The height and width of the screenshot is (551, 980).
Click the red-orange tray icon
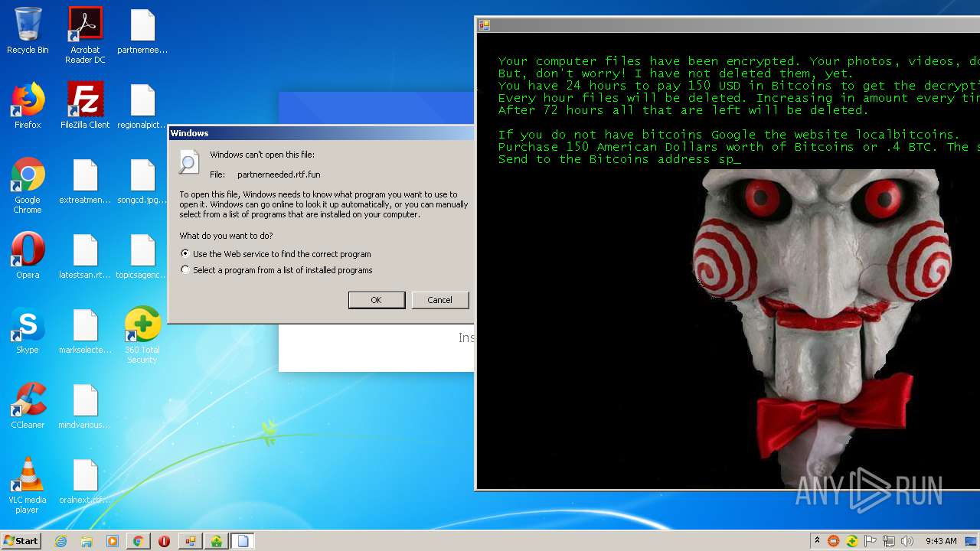coord(833,541)
